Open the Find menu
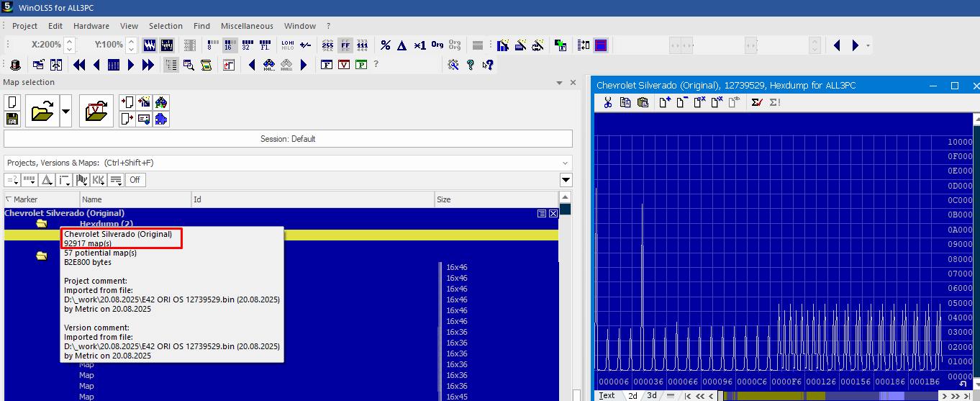Image resolution: width=980 pixels, height=401 pixels. point(201,26)
